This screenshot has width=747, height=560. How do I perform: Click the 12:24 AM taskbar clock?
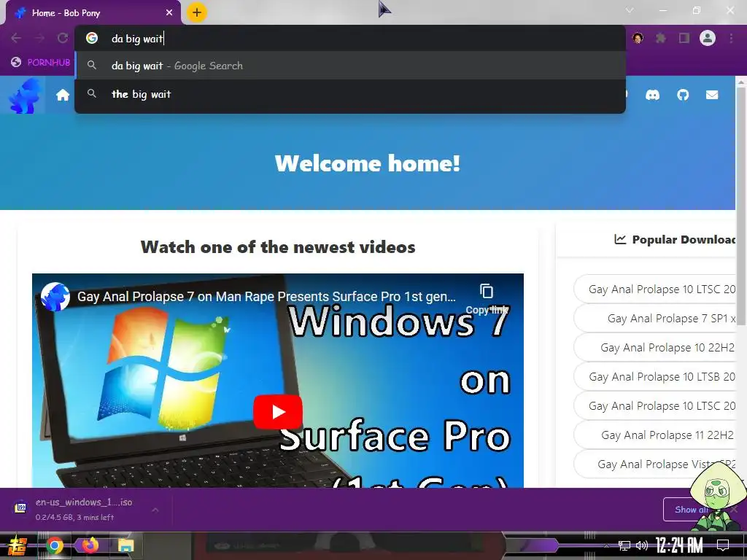679,545
